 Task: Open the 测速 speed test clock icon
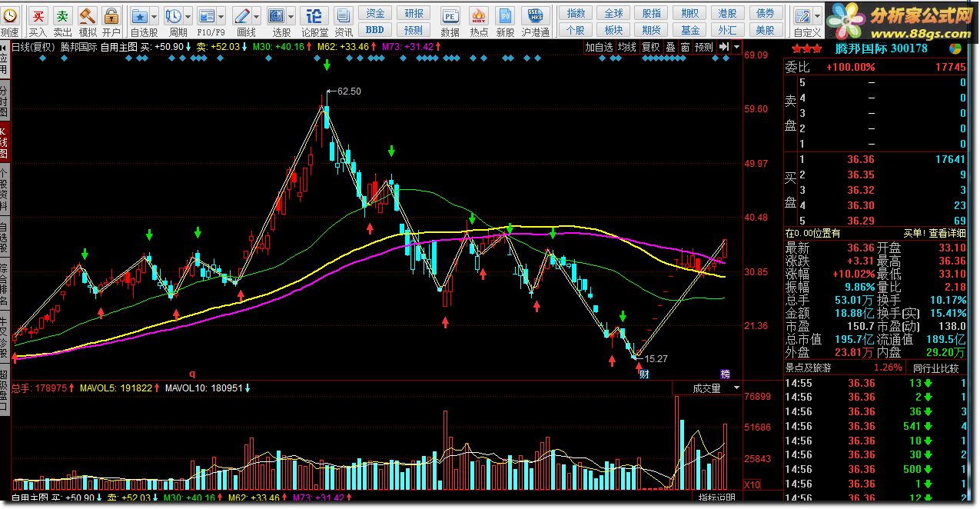[9, 15]
